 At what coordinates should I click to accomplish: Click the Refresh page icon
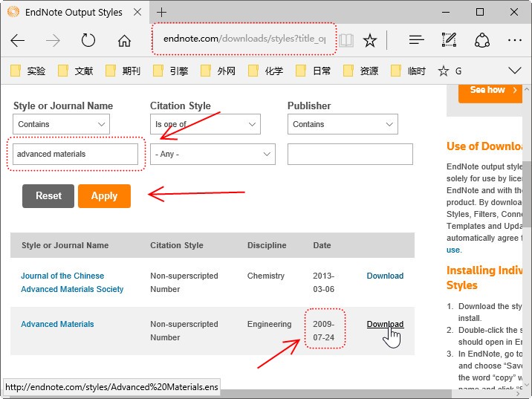coord(88,41)
